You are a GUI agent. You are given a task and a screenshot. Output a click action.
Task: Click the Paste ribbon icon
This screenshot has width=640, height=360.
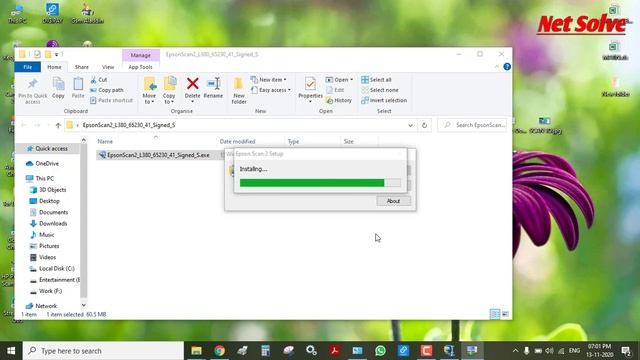(78, 87)
